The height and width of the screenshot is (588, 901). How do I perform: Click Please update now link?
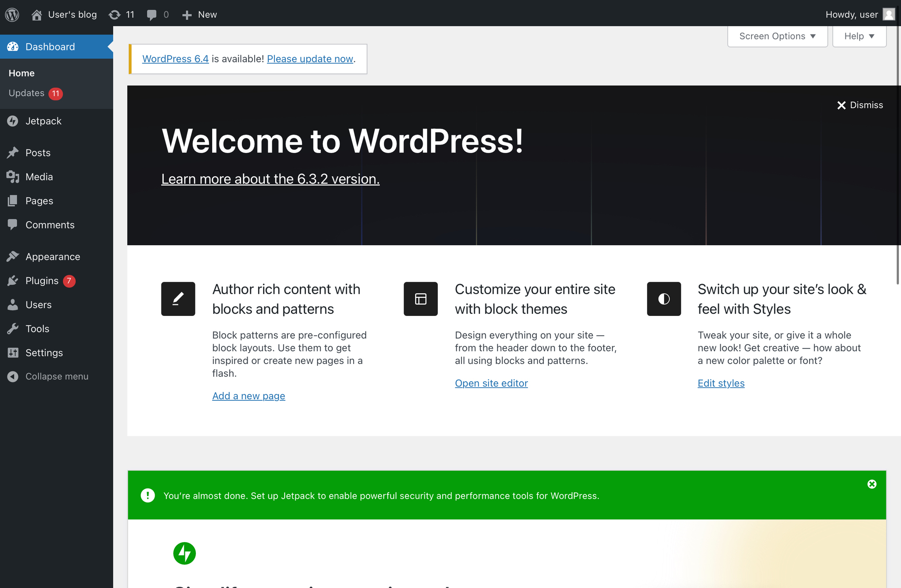tap(310, 59)
